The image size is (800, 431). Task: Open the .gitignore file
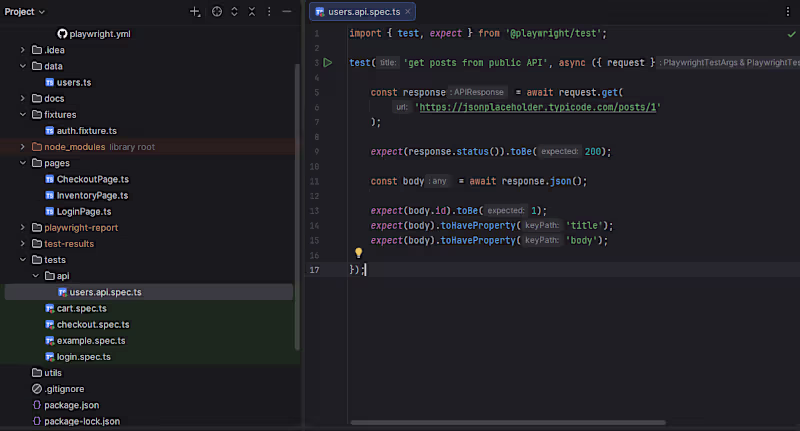coord(64,389)
